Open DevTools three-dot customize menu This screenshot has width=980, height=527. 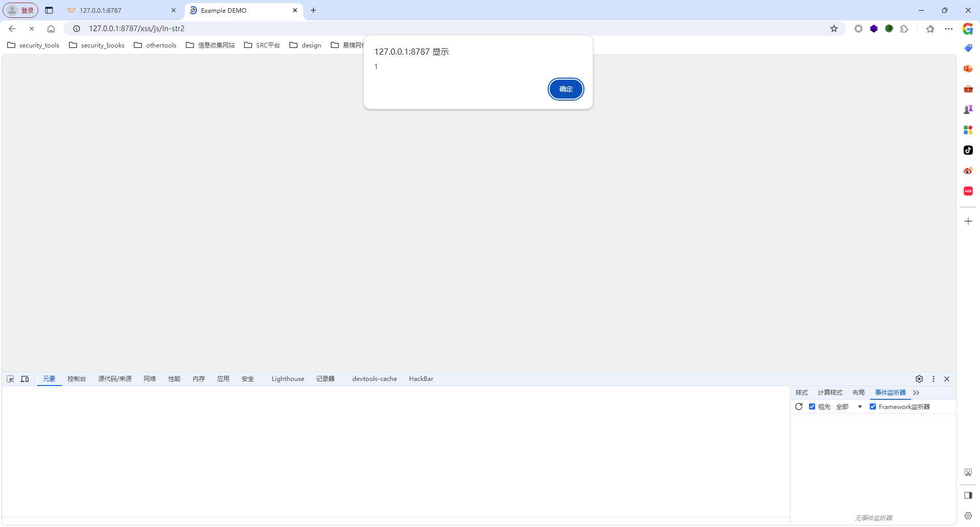point(934,379)
